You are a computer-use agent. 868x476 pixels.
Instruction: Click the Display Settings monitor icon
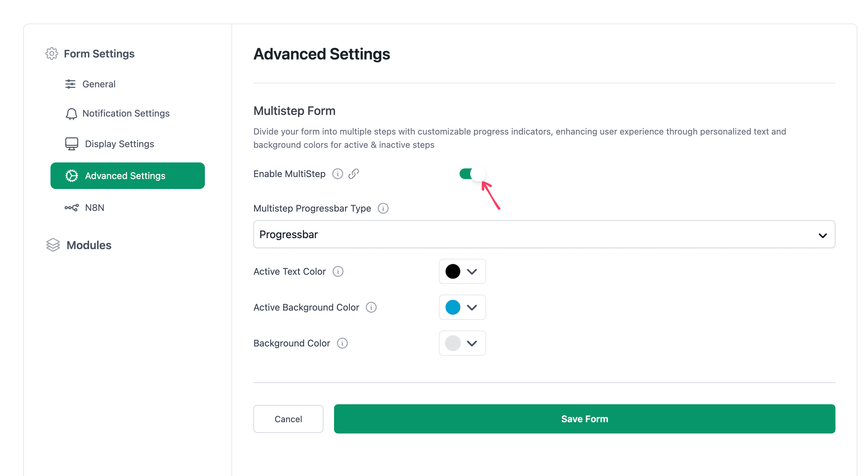71,144
